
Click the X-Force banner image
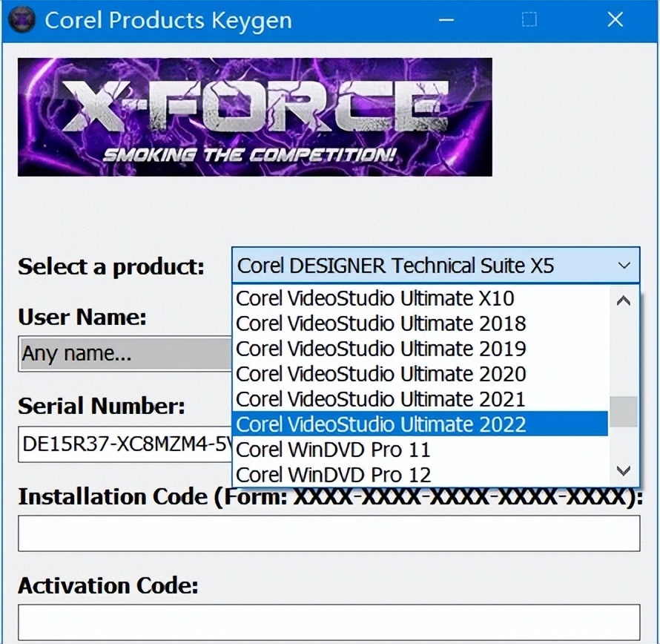pyautogui.click(x=254, y=116)
